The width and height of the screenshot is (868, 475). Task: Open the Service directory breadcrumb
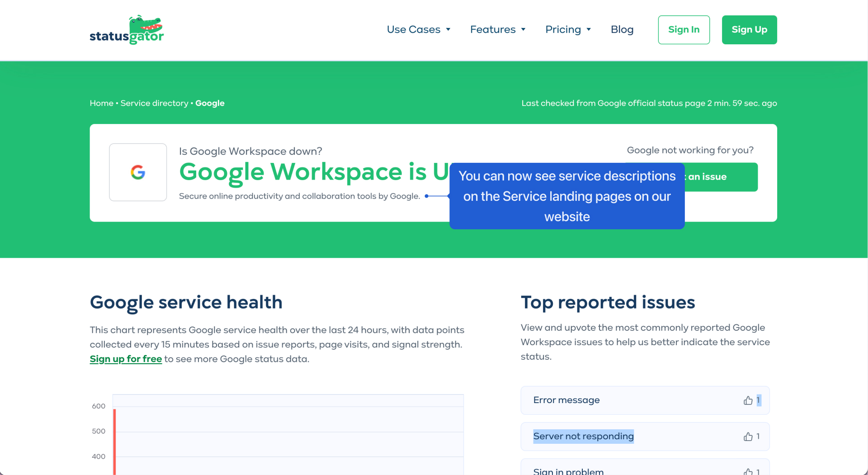tap(154, 103)
